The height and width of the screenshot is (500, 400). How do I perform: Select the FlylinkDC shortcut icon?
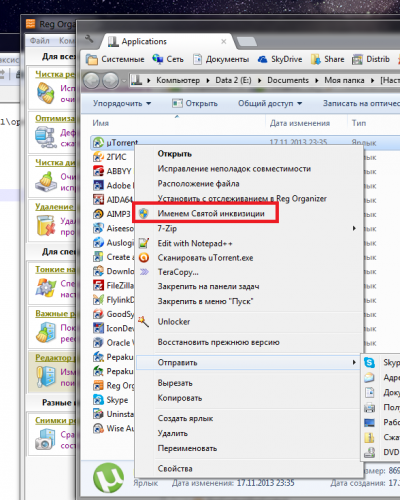click(x=98, y=300)
